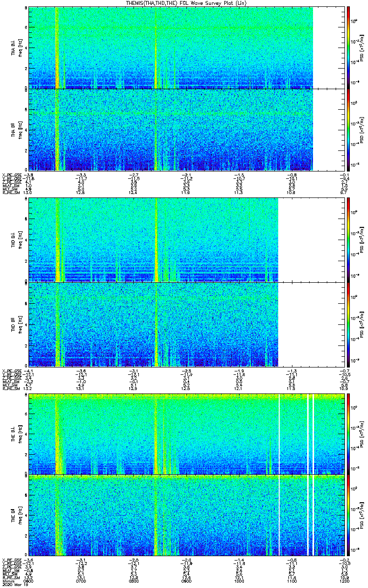Click the 1000 time tick label
368x588 pixels.
point(238,581)
